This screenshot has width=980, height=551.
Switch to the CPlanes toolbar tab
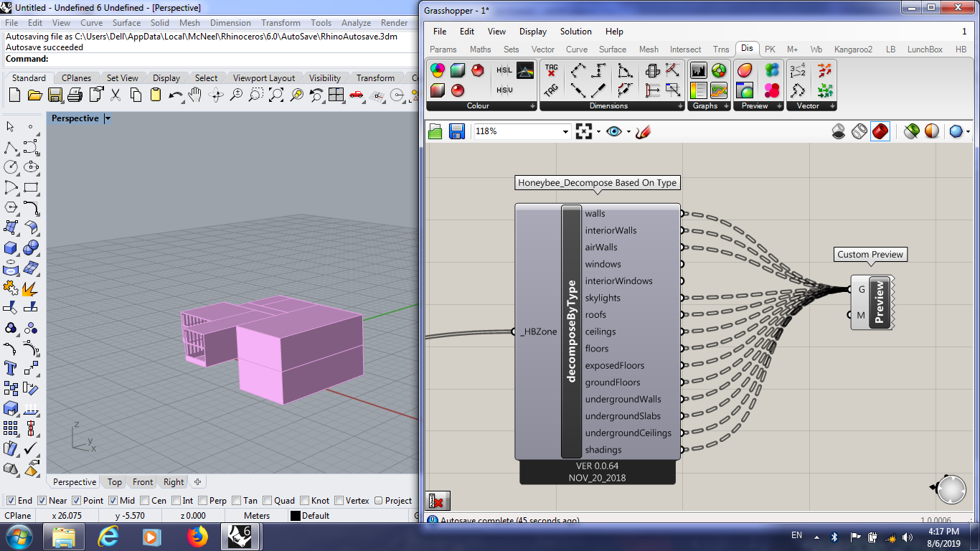pyautogui.click(x=76, y=78)
